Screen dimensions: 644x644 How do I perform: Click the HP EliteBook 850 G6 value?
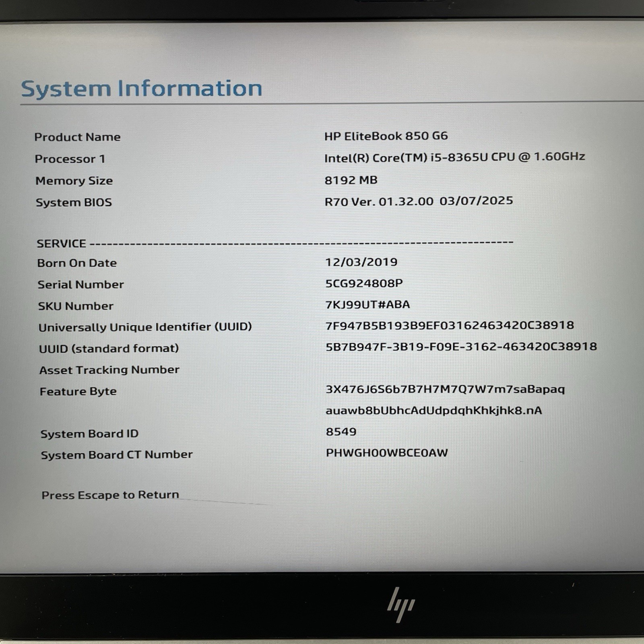(386, 136)
